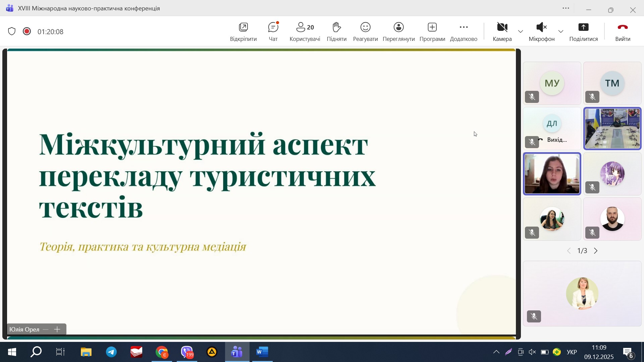Zoom in shared slide with plus button
This screenshot has width=644, height=362.
(x=57, y=329)
